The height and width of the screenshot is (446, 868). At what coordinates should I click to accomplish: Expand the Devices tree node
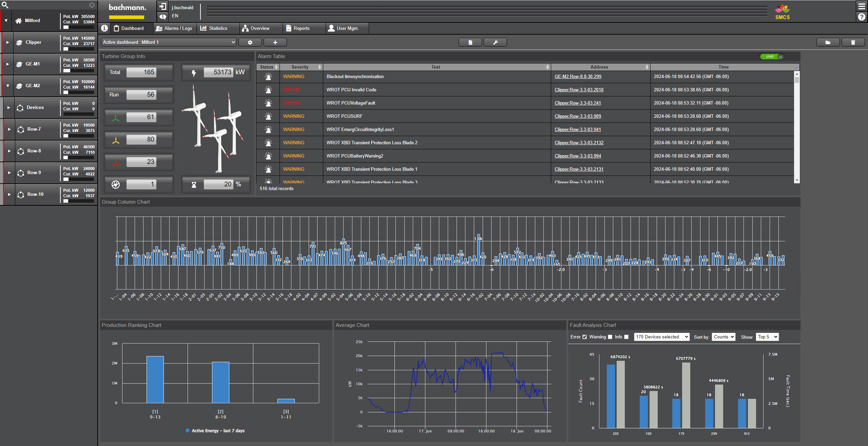pyautogui.click(x=8, y=108)
